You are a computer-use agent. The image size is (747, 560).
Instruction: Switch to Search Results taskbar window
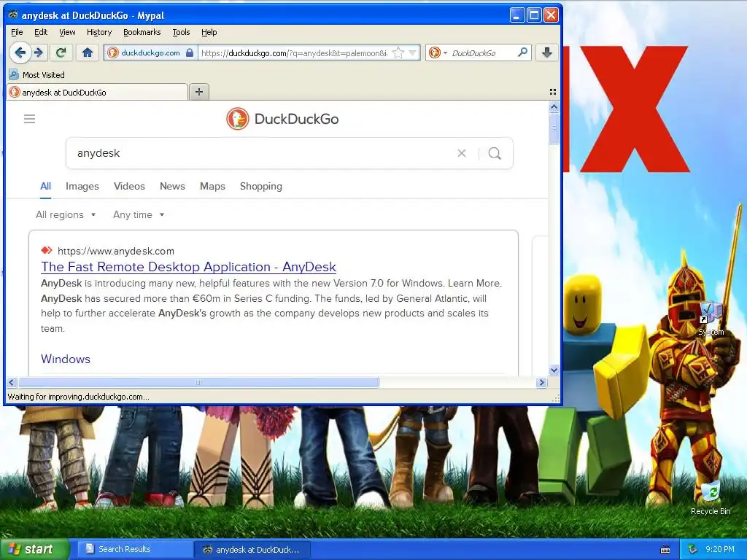click(x=134, y=549)
